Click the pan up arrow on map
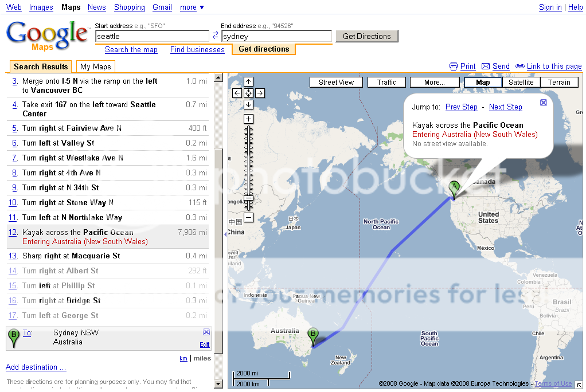This screenshot has height=392, width=586. [x=248, y=82]
